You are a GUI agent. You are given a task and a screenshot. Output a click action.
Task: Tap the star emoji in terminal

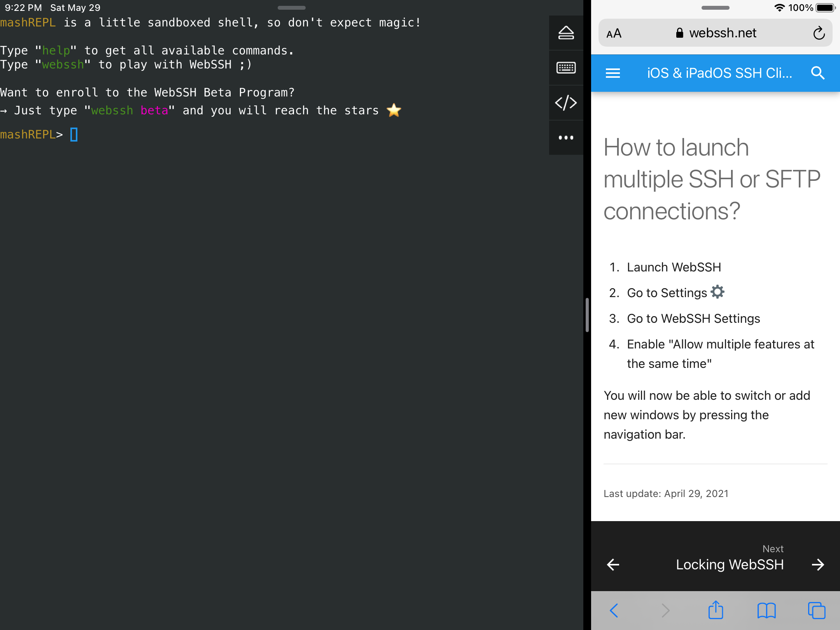394,110
